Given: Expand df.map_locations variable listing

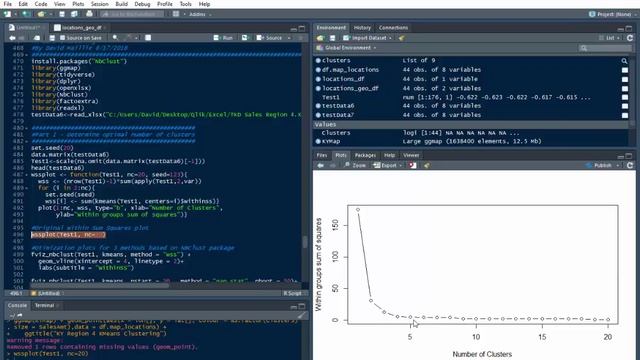Looking at the screenshot, I should (318, 70).
